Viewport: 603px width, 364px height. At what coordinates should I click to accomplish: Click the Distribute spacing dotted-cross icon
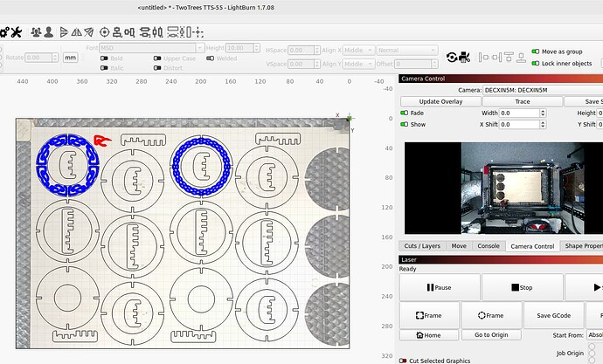[198, 32]
